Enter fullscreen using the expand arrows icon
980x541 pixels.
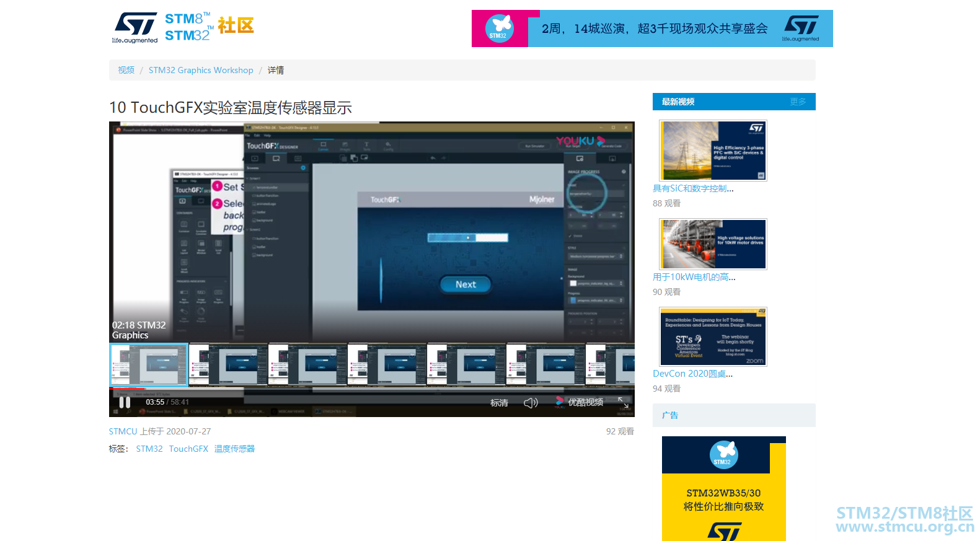click(624, 403)
